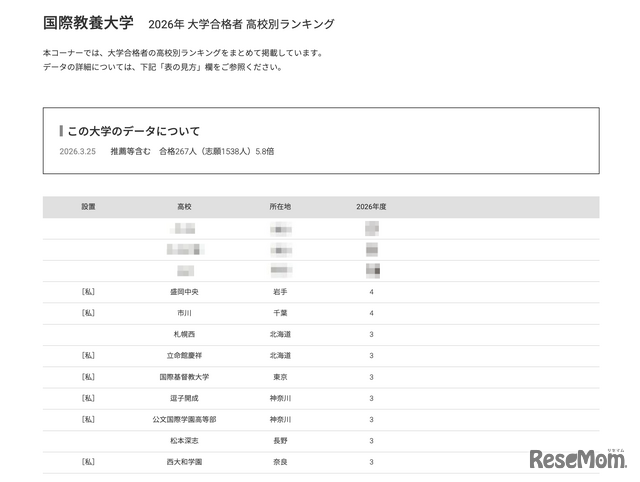Image resolution: width=640 pixels, height=482 pixels.
Task: Click the 2026年度 column header
Action: pyautogui.click(x=371, y=207)
